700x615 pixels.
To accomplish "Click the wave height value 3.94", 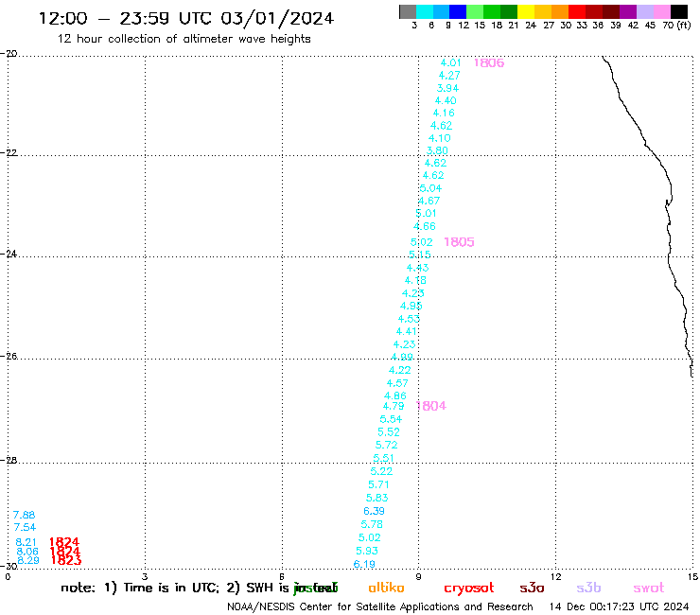I will (x=447, y=88).
